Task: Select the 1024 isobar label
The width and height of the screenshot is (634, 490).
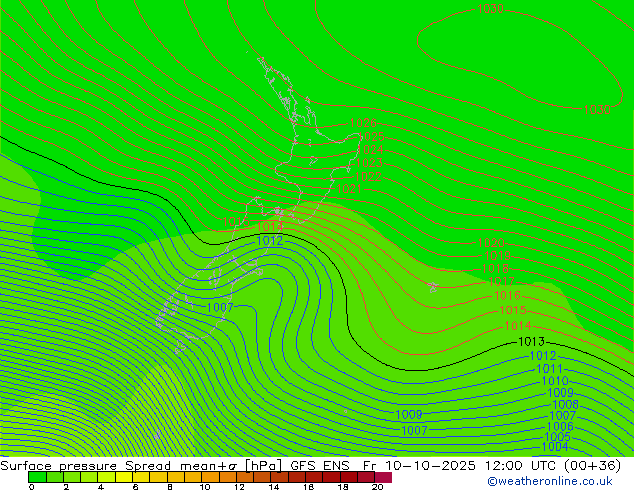Action: (370, 150)
